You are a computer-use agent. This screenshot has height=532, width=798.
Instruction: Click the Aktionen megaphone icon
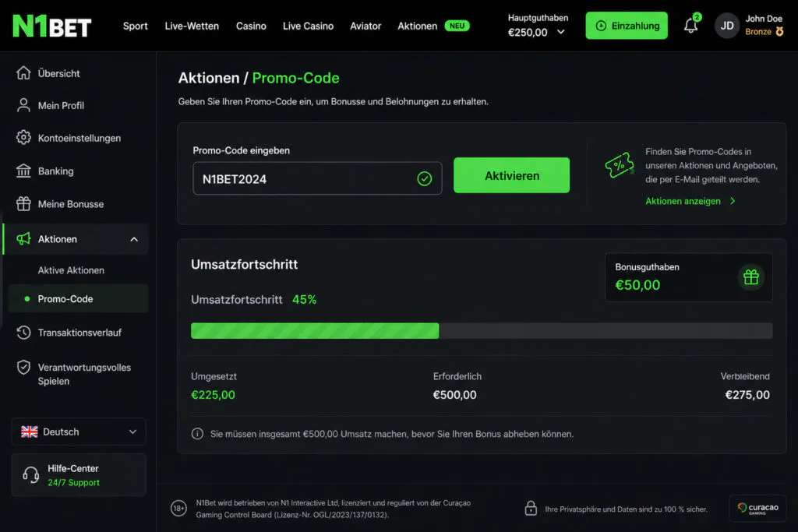pyautogui.click(x=23, y=238)
